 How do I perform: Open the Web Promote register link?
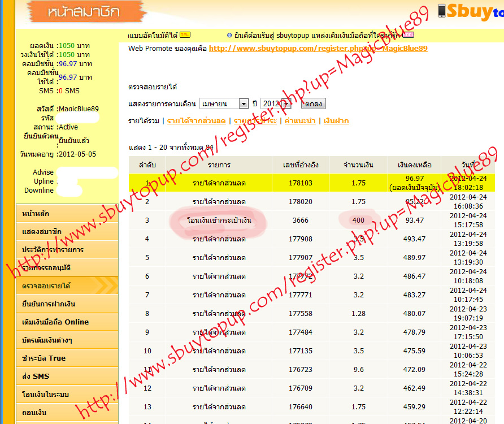click(318, 48)
